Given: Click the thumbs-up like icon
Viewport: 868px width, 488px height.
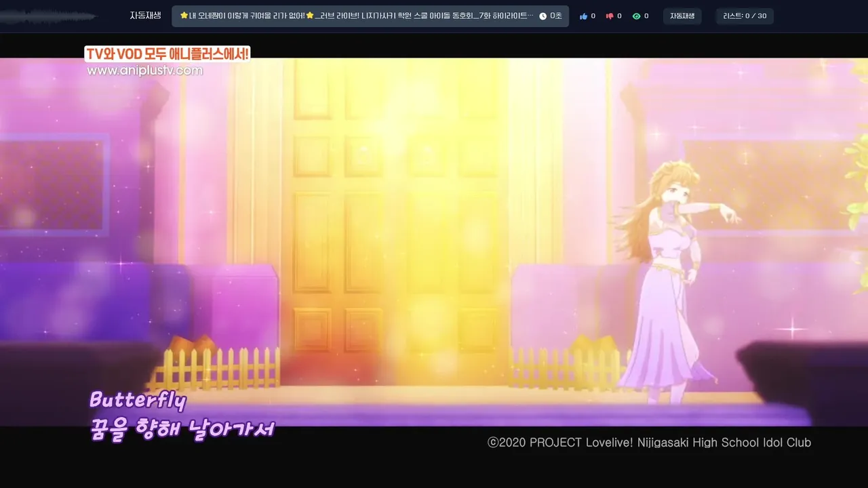Looking at the screenshot, I should (x=583, y=16).
